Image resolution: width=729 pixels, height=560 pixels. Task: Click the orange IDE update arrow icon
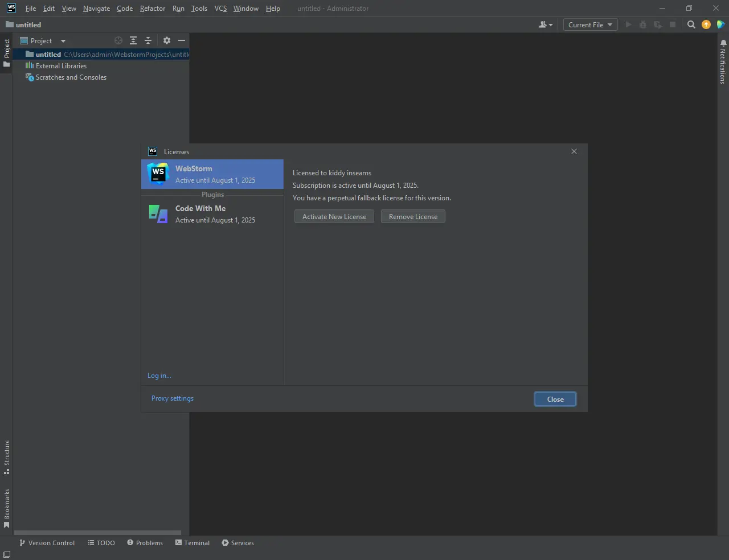706,24
